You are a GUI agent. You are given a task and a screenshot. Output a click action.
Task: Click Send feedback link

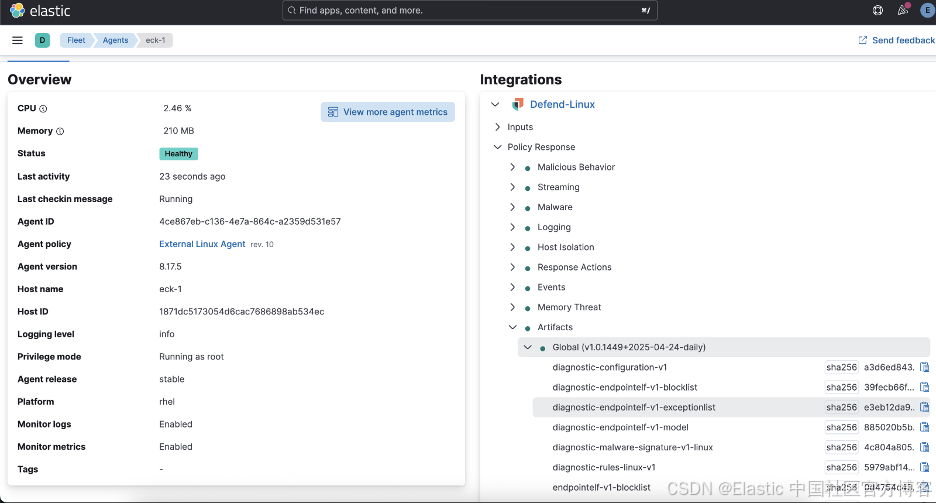[x=903, y=40]
